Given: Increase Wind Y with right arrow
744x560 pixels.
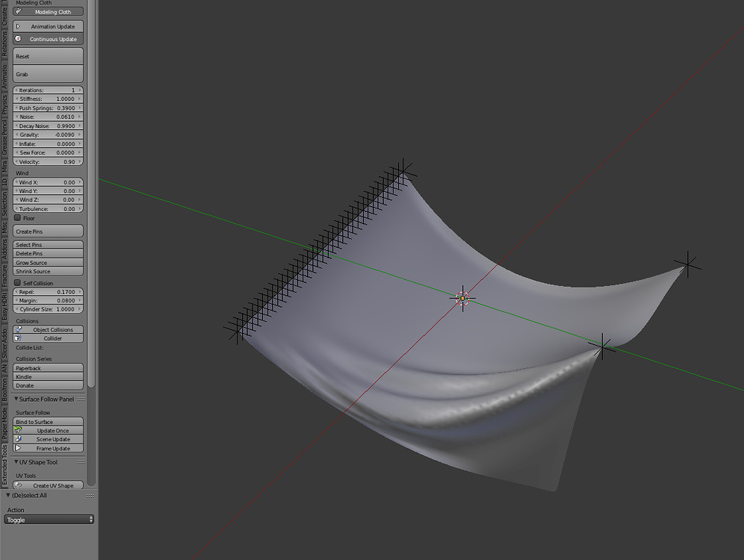Looking at the screenshot, I should (x=80, y=191).
